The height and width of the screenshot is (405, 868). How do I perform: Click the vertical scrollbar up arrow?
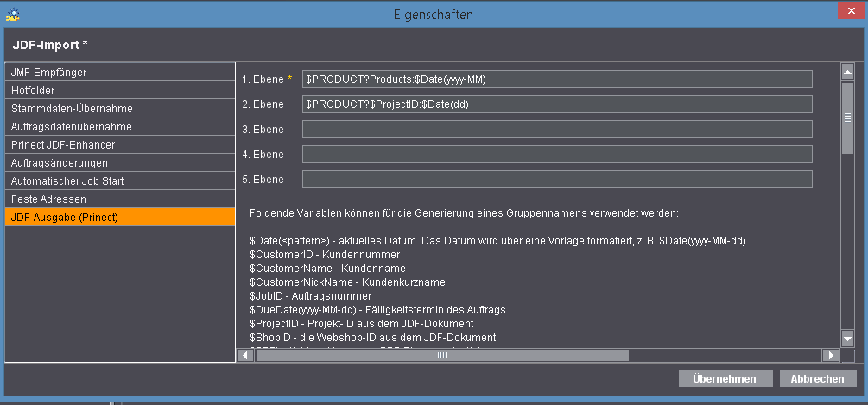click(847, 72)
